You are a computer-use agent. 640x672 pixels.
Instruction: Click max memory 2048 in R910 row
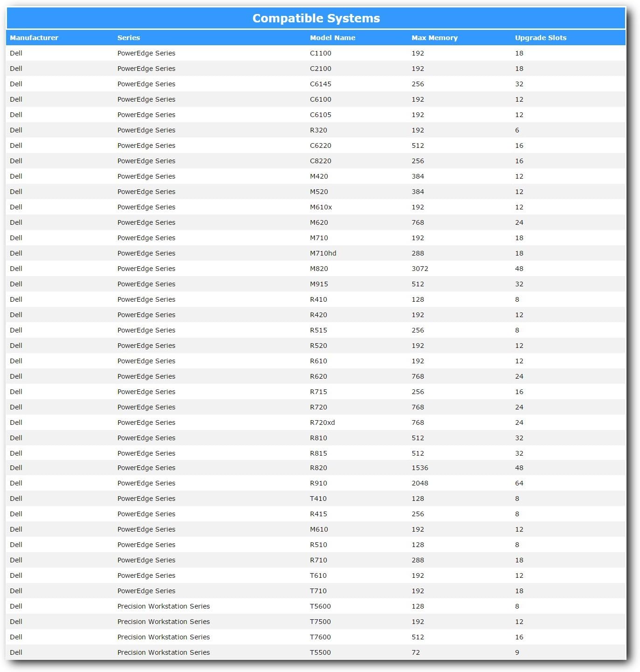coord(420,483)
